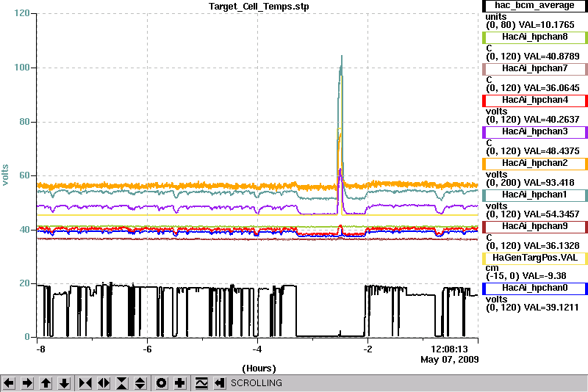Screen dimensions: 588x392
Task: Click the '-8' tick on the time axis
Action: [41, 349]
